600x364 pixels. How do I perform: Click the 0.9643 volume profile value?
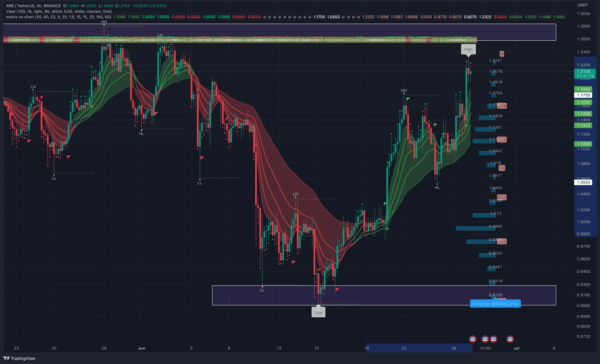pyautogui.click(x=495, y=253)
